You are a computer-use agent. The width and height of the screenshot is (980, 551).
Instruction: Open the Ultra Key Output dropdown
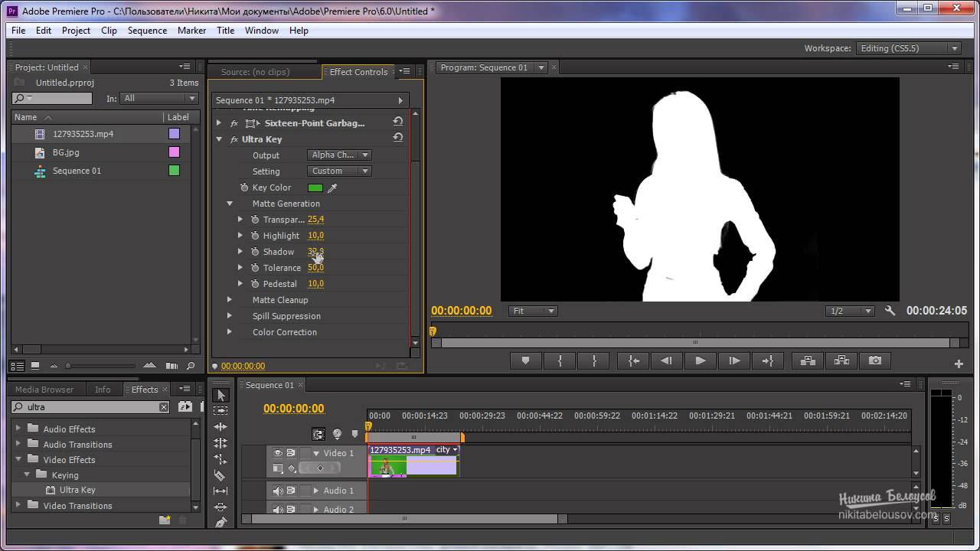coord(339,155)
